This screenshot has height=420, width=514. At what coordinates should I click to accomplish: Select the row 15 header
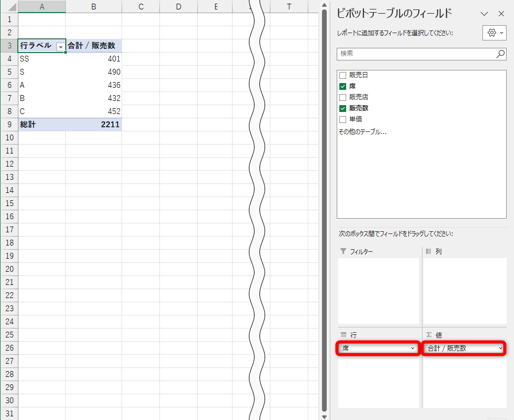point(9,203)
